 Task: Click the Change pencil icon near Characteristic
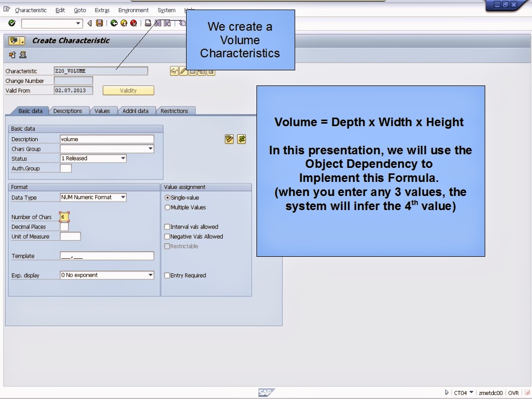[183, 71]
